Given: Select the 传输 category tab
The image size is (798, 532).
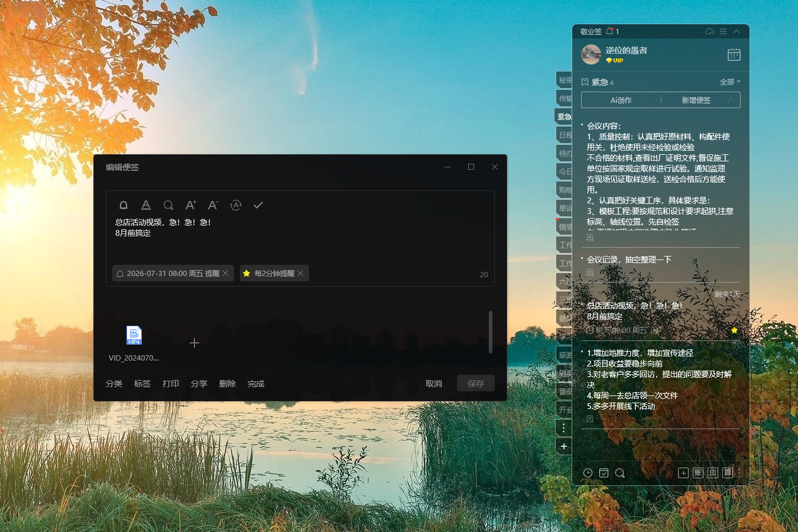Looking at the screenshot, I should coord(565,98).
